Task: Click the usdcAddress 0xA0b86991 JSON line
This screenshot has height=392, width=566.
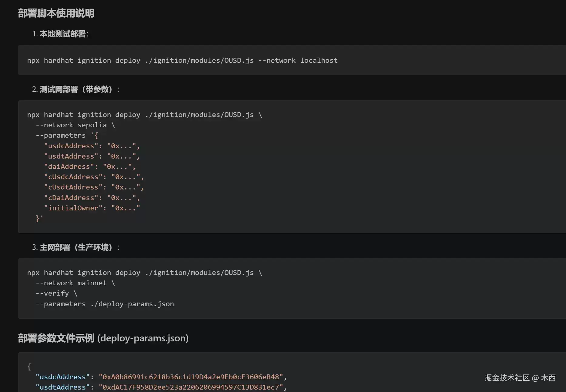Action: (161, 377)
